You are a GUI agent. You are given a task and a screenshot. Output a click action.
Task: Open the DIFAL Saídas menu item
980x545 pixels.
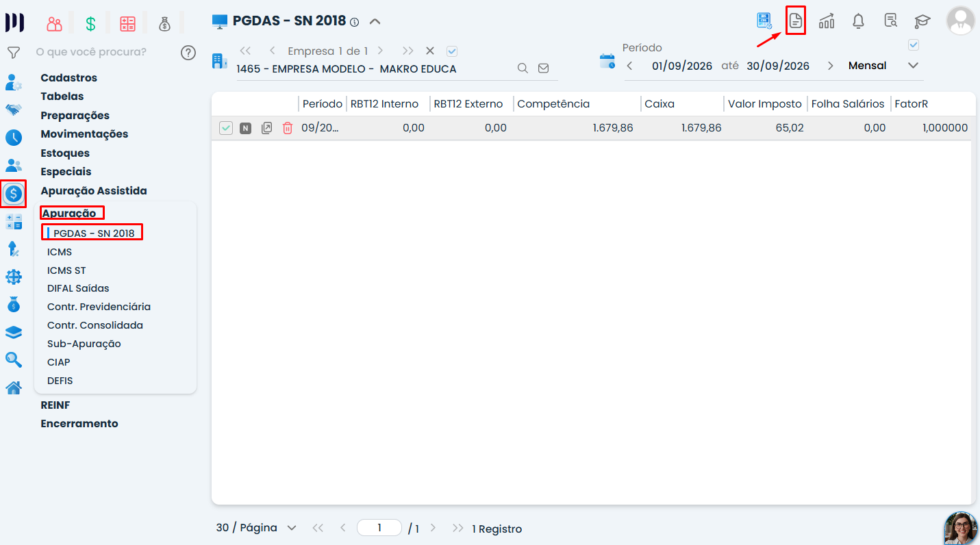[x=78, y=288]
